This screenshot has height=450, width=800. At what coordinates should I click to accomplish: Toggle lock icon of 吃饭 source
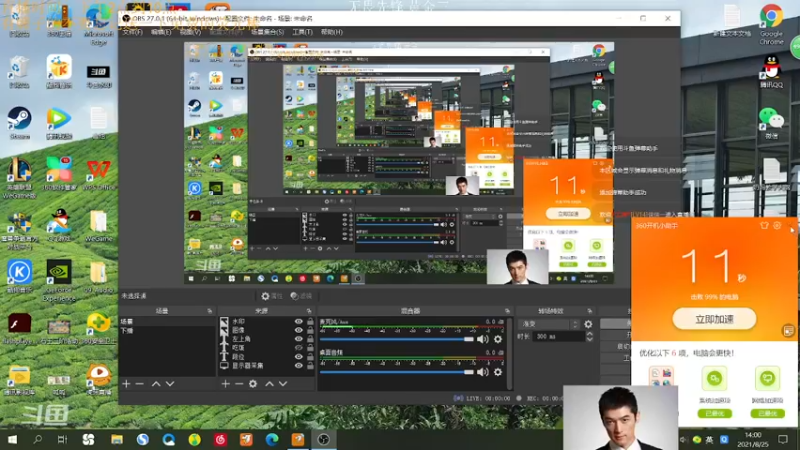tap(310, 347)
